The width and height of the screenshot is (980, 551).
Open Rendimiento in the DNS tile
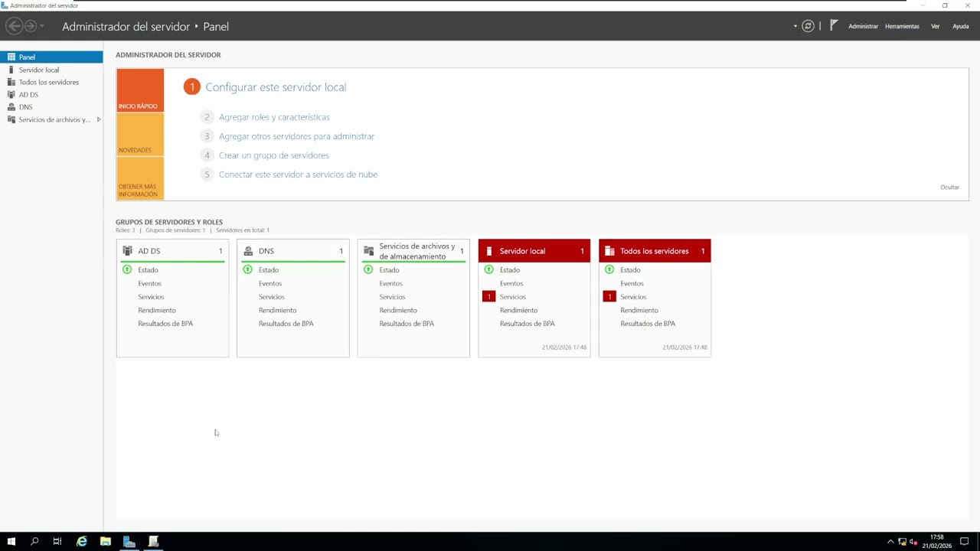coord(277,311)
